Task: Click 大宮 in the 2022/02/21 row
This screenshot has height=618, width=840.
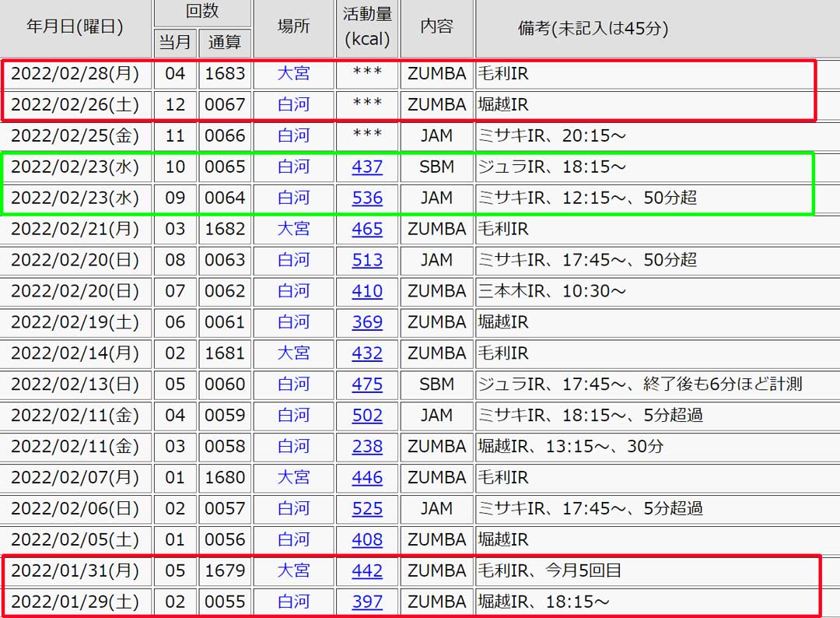Action: pos(293,229)
